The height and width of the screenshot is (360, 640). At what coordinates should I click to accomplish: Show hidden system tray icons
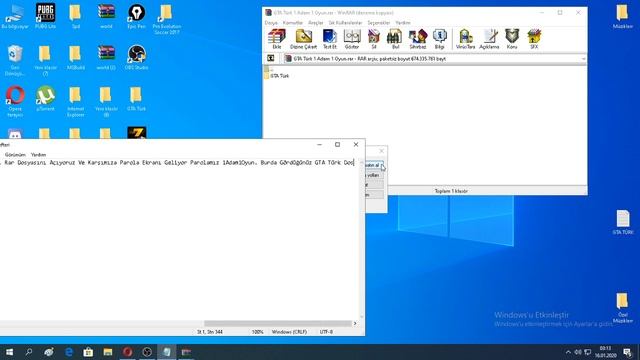[x=568, y=352]
